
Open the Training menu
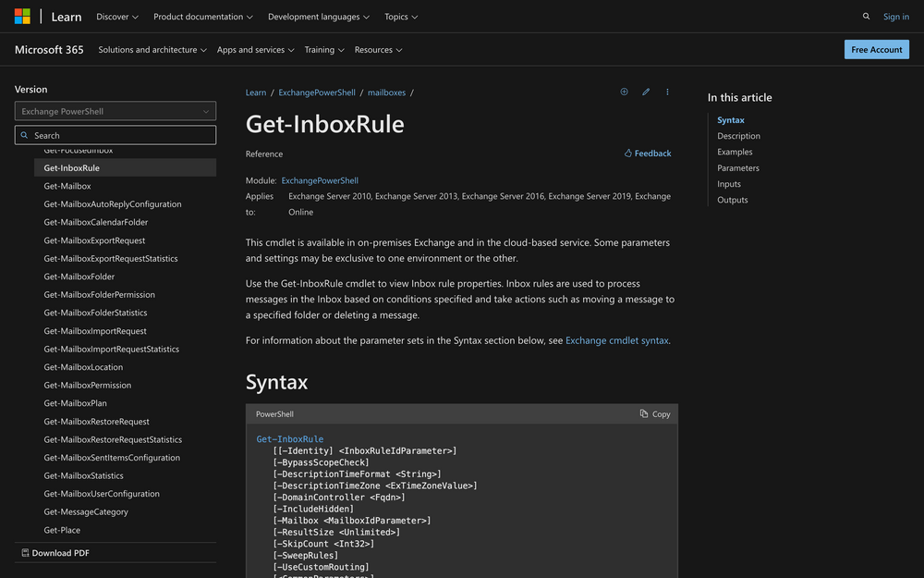324,50
